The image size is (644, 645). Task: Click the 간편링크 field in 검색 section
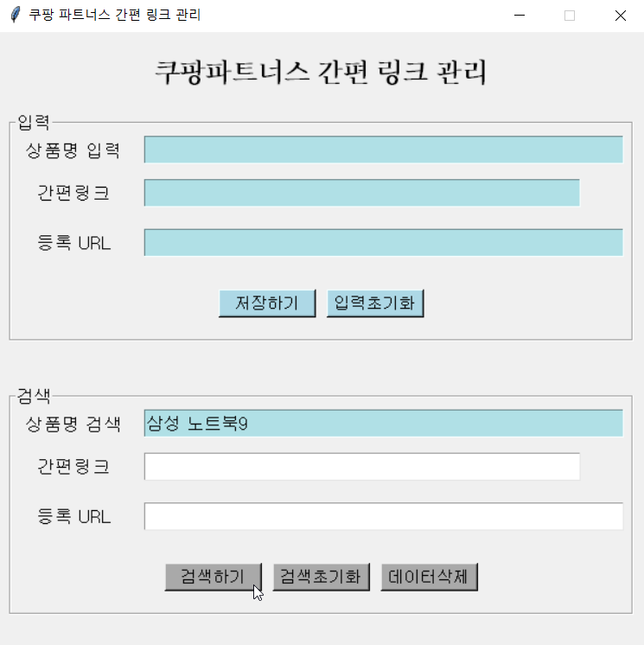[x=362, y=467]
